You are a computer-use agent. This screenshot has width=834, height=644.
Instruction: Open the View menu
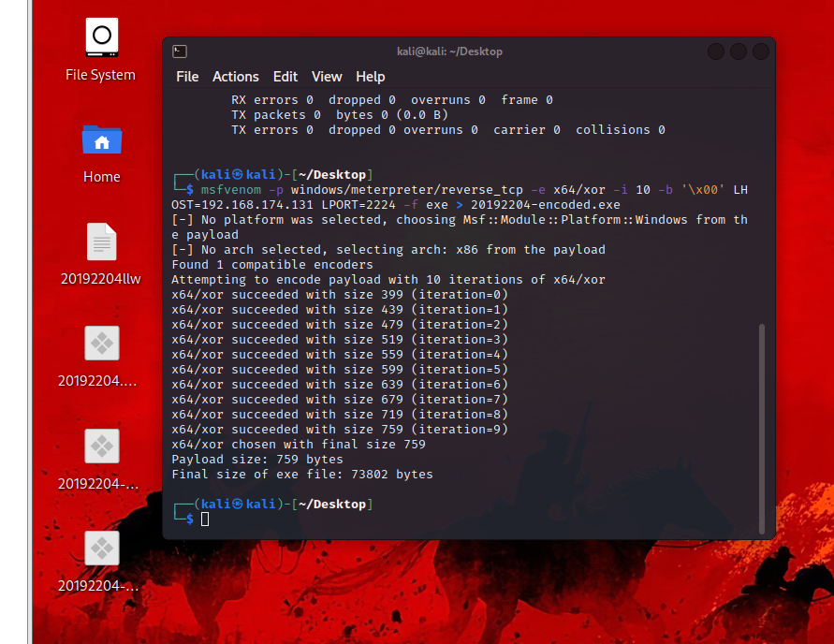(327, 77)
